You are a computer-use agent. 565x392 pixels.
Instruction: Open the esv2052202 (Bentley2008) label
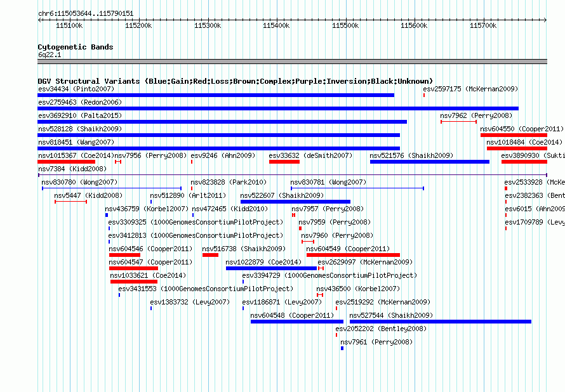click(x=381, y=329)
